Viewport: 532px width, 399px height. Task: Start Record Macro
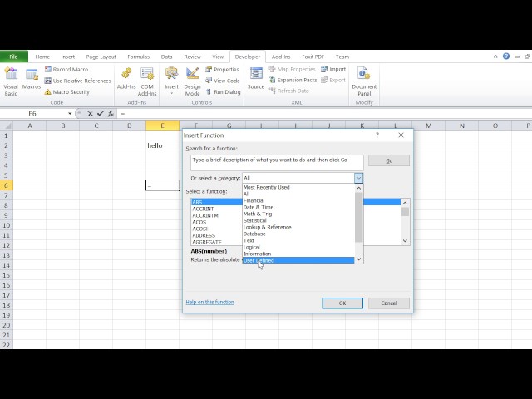click(x=66, y=70)
